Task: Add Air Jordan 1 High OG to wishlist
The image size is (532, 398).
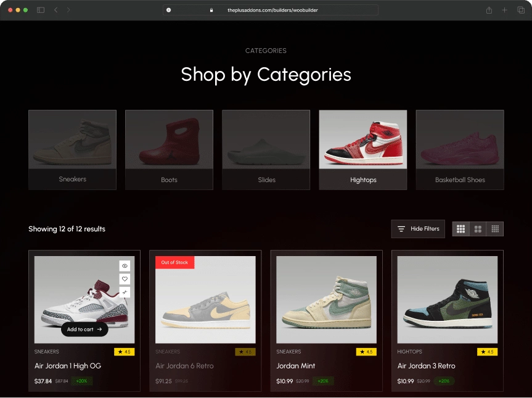Action: [125, 279]
